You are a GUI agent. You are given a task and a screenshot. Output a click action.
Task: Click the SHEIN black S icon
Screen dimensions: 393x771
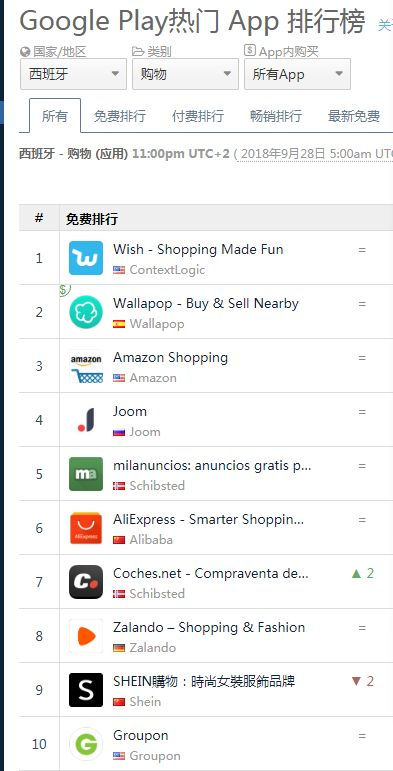click(86, 690)
